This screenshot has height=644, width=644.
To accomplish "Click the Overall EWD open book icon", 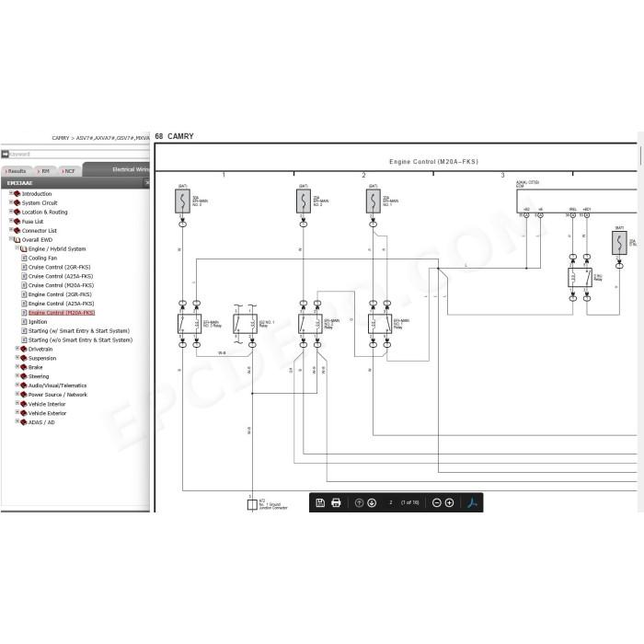I will [x=17, y=240].
